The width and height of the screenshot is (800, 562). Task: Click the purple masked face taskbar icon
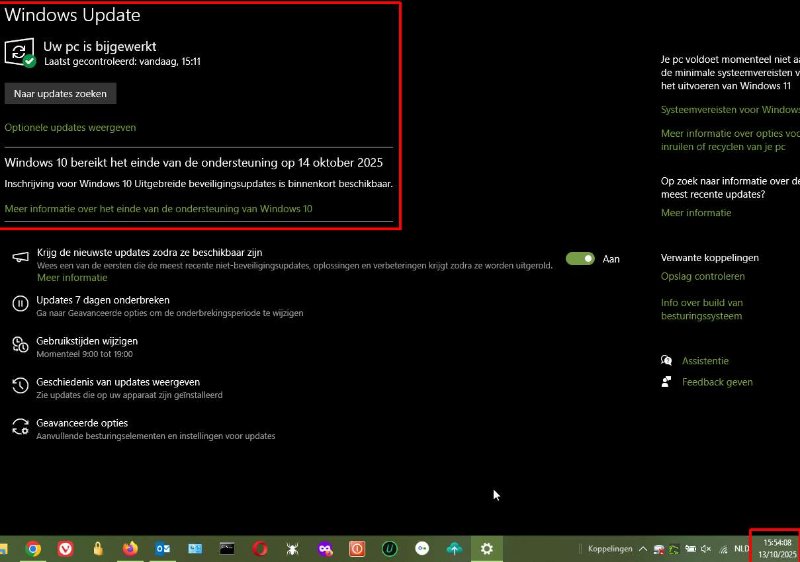point(325,549)
